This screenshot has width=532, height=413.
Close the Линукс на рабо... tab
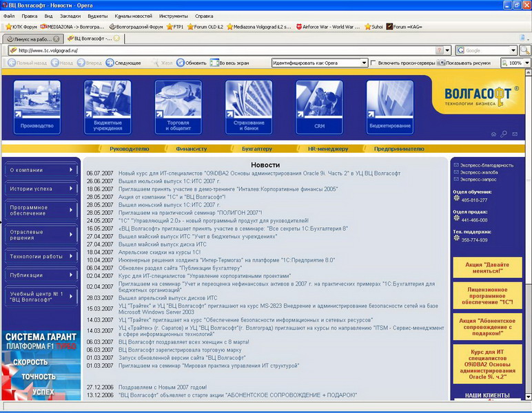(x=57, y=39)
